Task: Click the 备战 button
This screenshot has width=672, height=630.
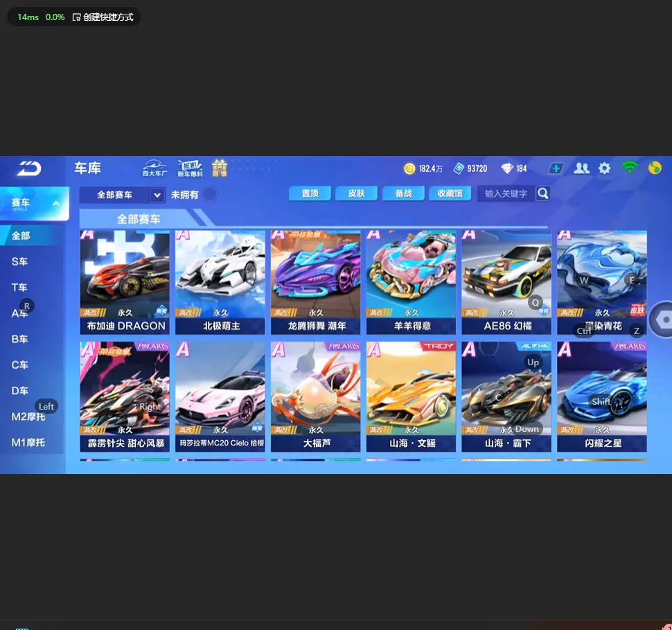Action: tap(403, 193)
